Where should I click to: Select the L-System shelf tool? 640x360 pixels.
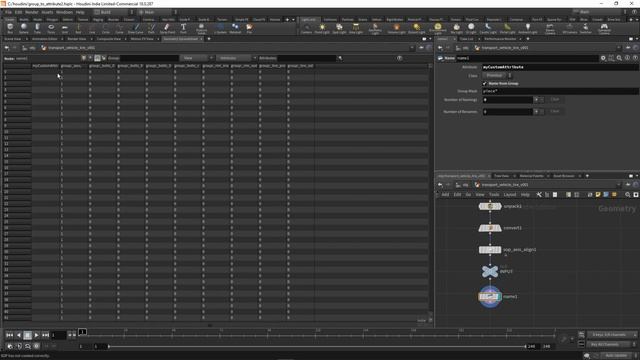(220, 28)
